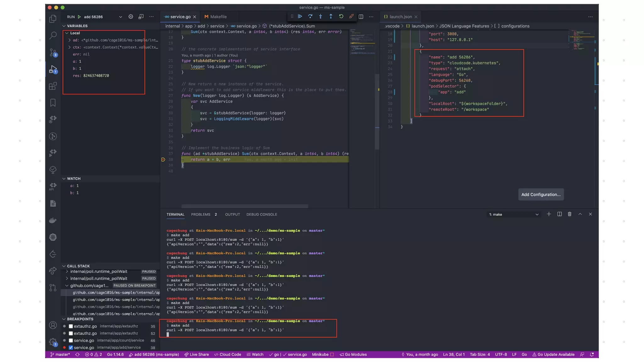644x362 pixels.
Task: Click the Step Into debug icon
Action: click(x=320, y=16)
